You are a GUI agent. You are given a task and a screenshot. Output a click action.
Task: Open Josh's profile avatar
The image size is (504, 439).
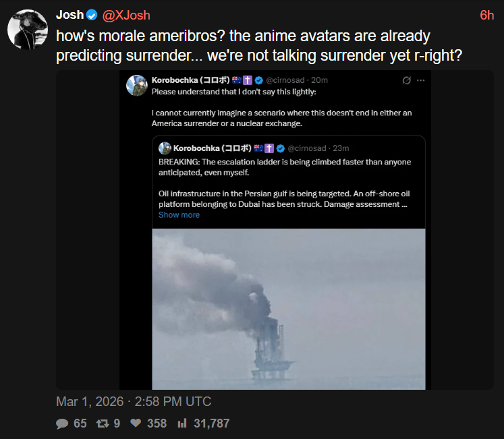pyautogui.click(x=28, y=29)
